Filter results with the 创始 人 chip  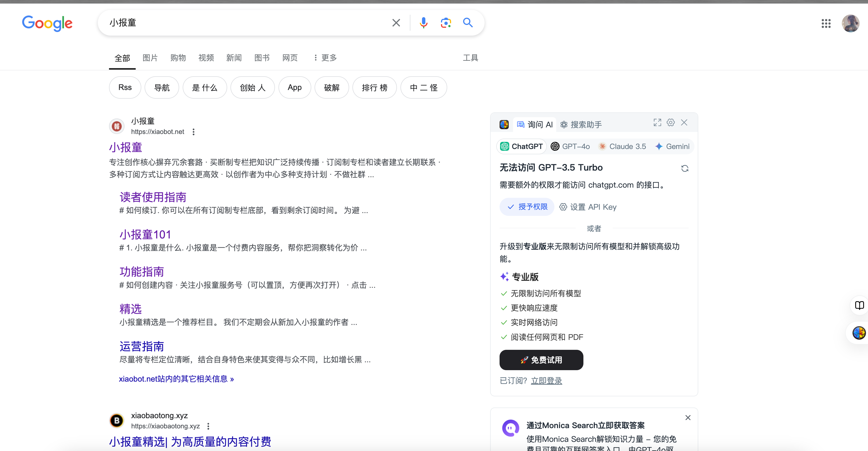[x=252, y=87]
